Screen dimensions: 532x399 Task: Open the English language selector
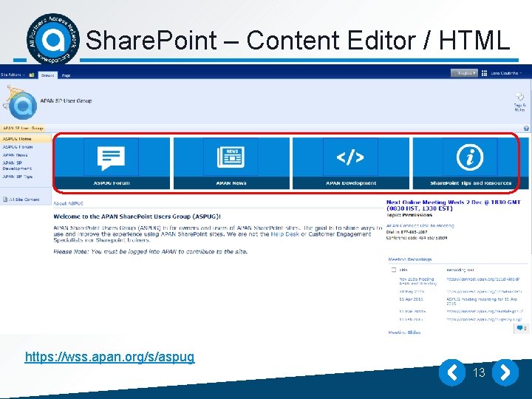click(464, 73)
